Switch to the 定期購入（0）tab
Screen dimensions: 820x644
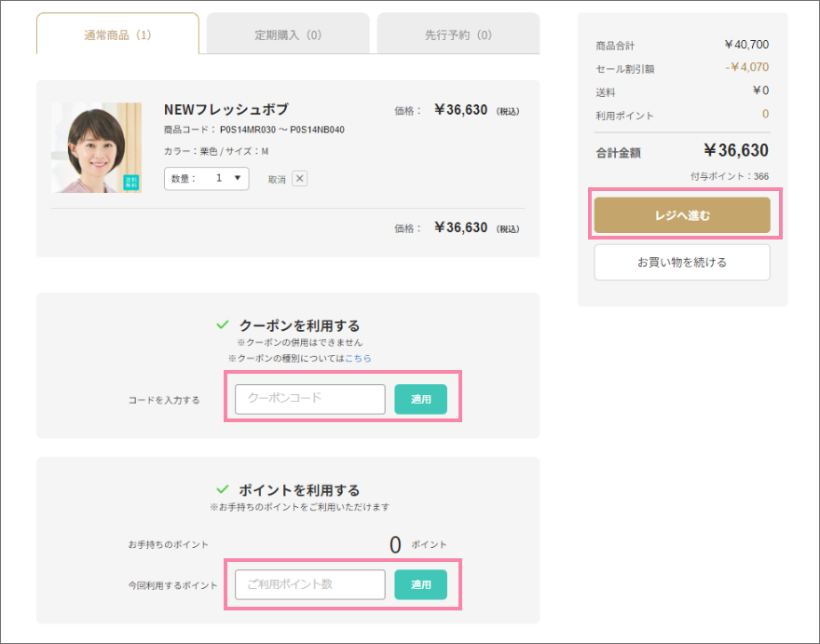click(287, 32)
